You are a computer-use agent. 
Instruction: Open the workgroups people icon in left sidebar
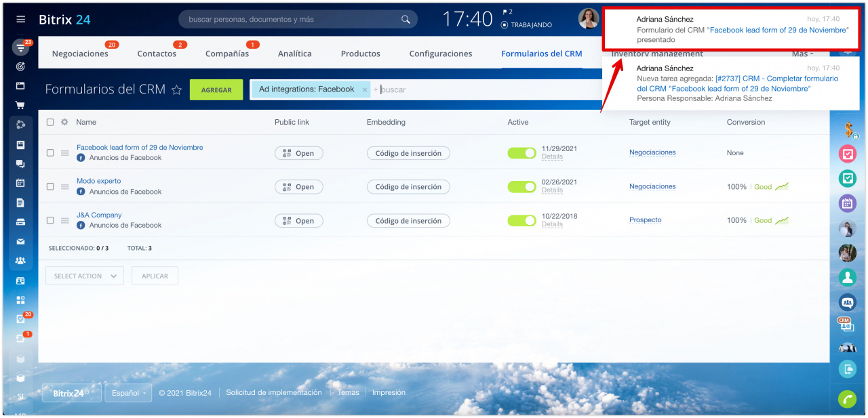coord(20,260)
